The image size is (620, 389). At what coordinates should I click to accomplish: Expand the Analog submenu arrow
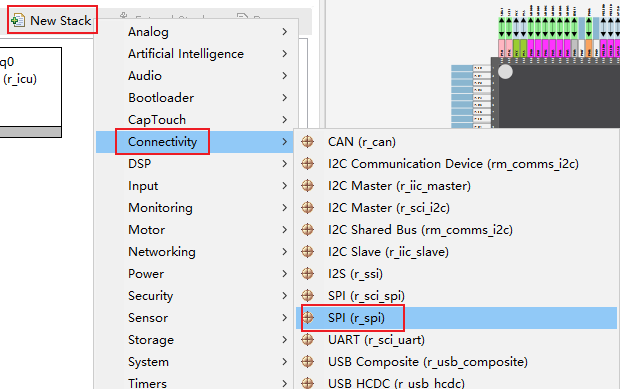point(285,32)
